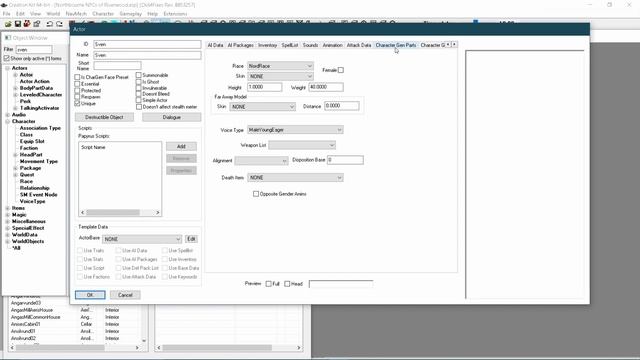Click the cell list horizontal scrollbar
The width and height of the screenshot is (640, 360).
75,348
